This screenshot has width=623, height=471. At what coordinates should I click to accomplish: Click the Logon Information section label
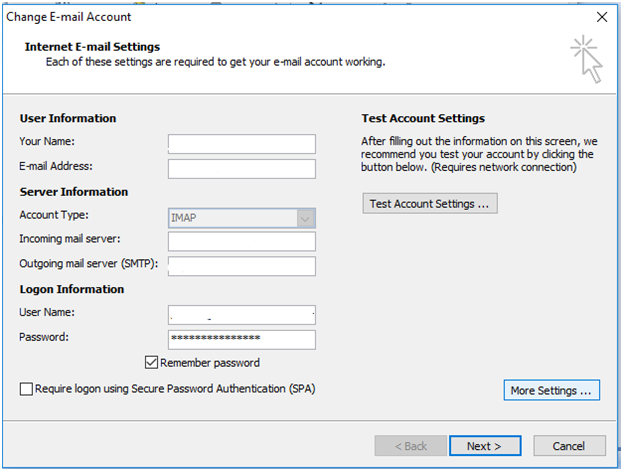pyautogui.click(x=72, y=289)
